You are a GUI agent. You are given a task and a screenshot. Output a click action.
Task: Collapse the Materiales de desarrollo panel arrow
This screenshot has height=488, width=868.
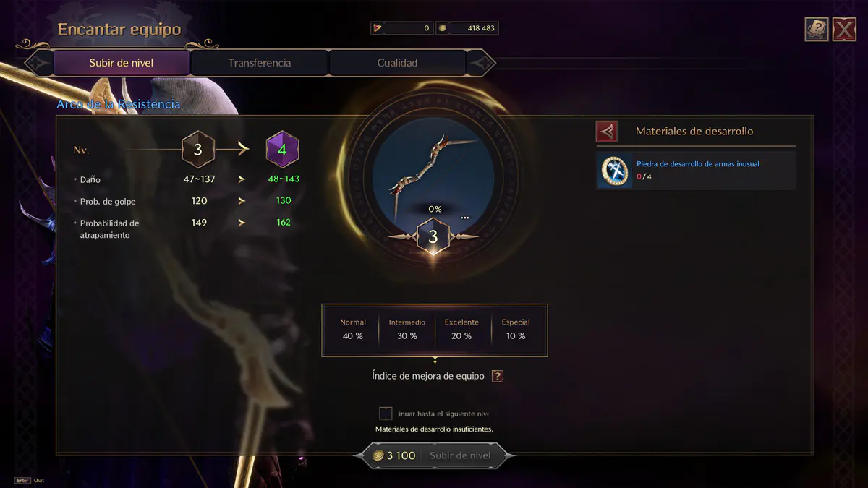click(x=607, y=131)
